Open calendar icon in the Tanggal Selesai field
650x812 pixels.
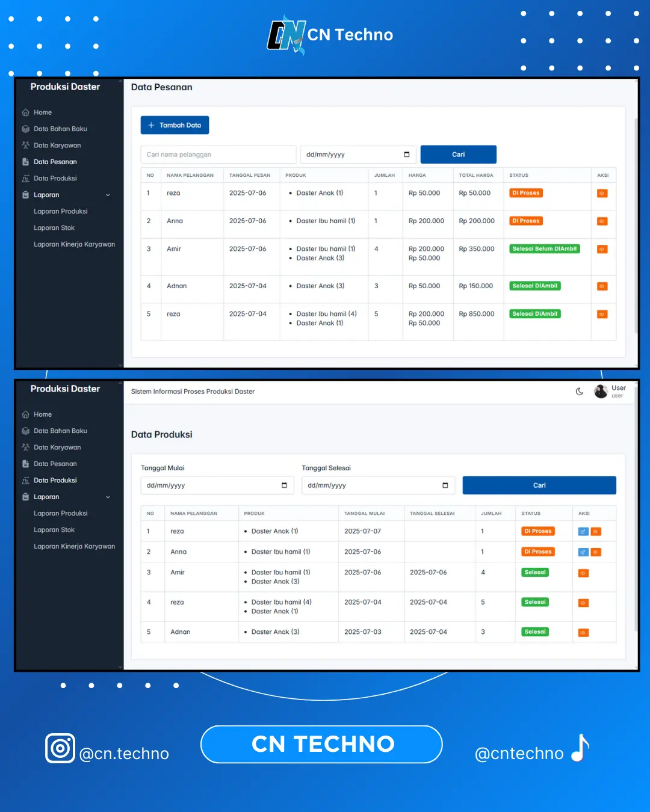pyautogui.click(x=445, y=485)
